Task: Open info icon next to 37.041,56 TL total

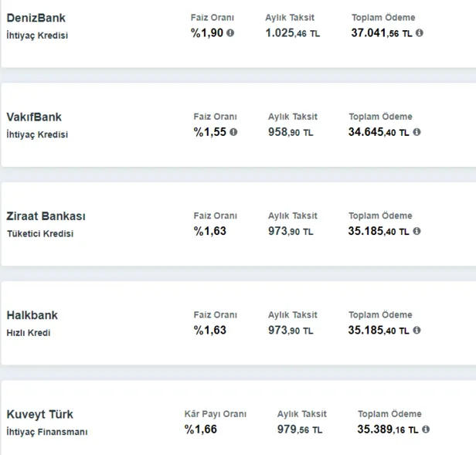Action: [x=420, y=33]
